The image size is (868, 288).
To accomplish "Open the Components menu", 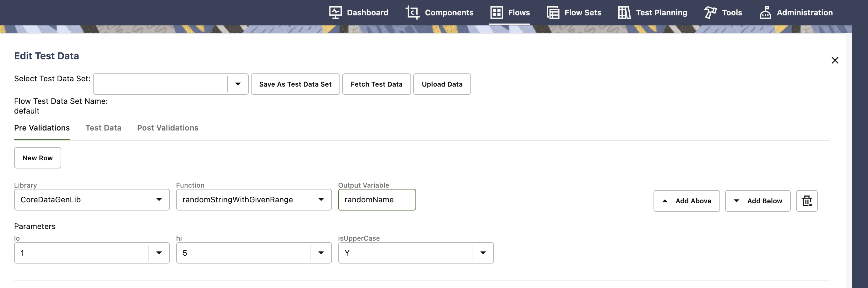I will pyautogui.click(x=439, y=13).
